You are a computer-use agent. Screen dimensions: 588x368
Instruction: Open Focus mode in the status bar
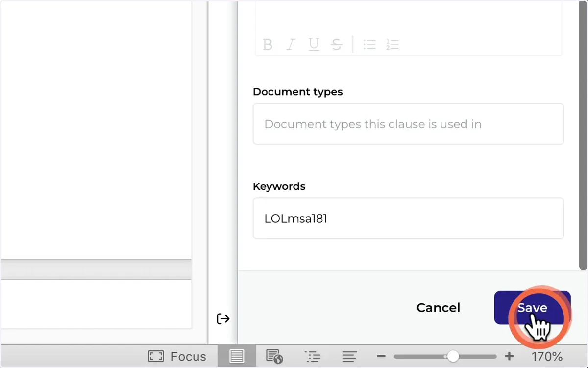point(177,356)
